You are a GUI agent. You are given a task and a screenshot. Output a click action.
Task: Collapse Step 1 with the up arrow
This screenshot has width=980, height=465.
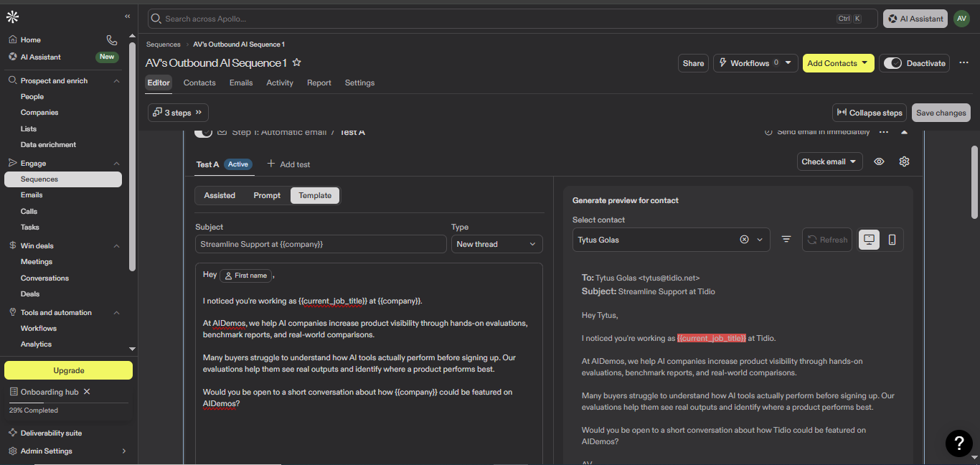coord(904,132)
